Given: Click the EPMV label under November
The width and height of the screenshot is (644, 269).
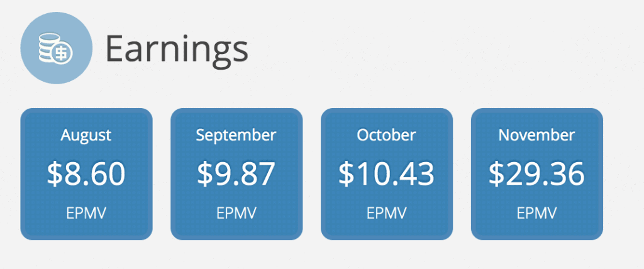Looking at the screenshot, I should tap(537, 212).
